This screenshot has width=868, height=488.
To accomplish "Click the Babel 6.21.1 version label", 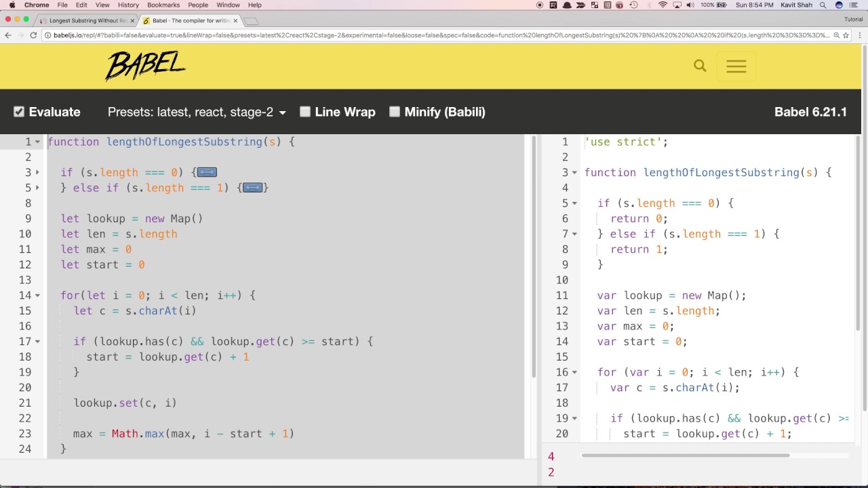I will point(810,112).
